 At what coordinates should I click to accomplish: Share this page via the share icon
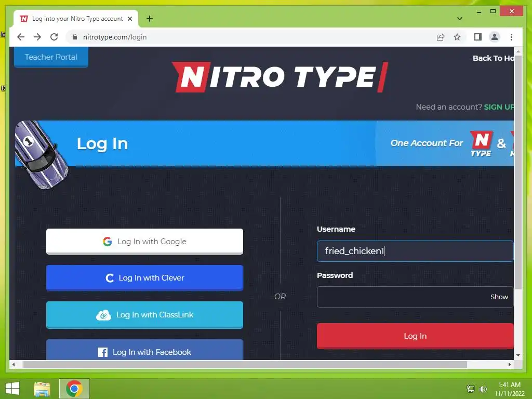[x=441, y=37]
